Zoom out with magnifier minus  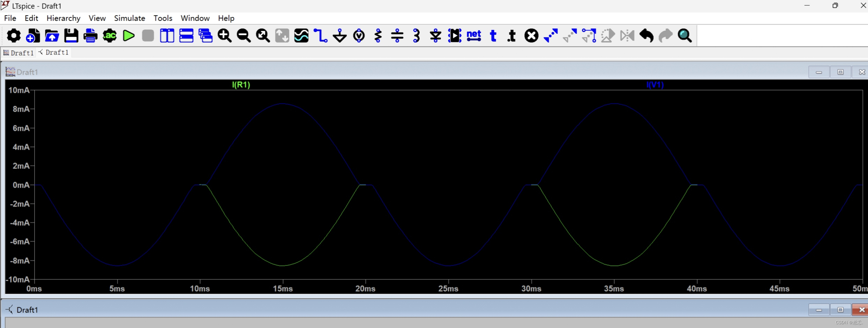(244, 36)
